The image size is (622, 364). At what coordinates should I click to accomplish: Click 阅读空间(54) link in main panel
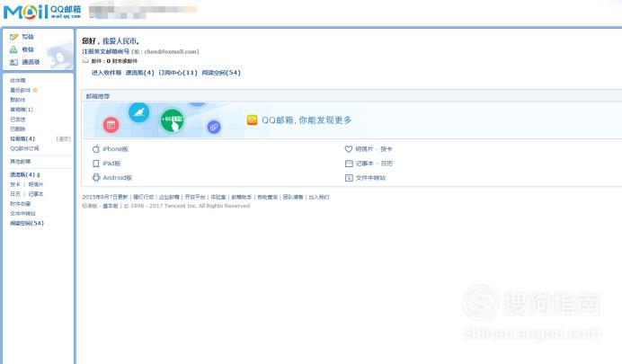[221, 73]
